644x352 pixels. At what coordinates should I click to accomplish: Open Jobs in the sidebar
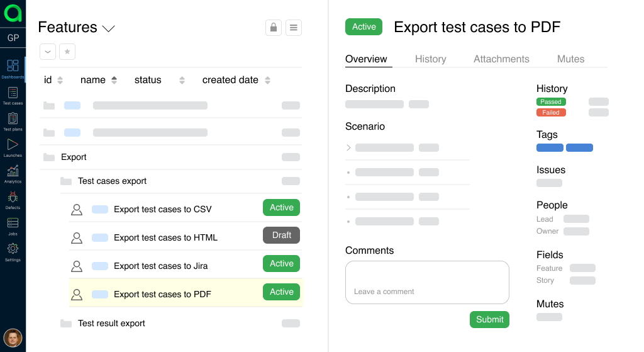pos(13,225)
